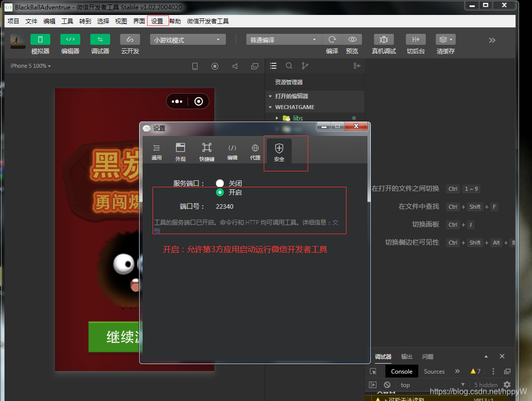The width and height of the screenshot is (532, 401).
Task: Click the 7 warnings indicator
Action: pos(475,371)
